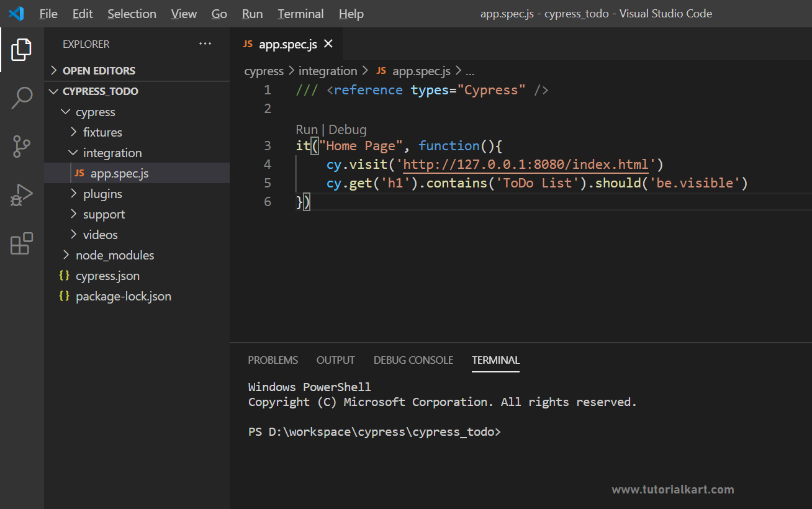
Task: Switch to the Problems panel tab
Action: tap(273, 360)
